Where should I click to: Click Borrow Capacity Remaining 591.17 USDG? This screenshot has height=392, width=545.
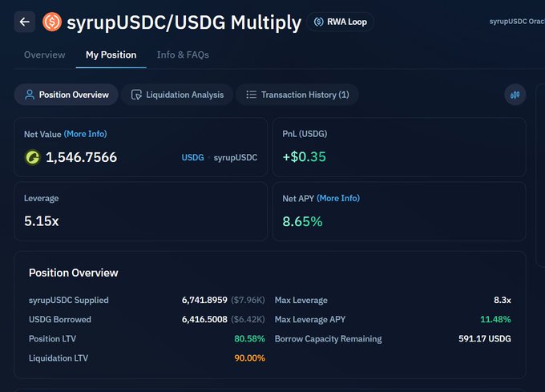click(x=485, y=338)
